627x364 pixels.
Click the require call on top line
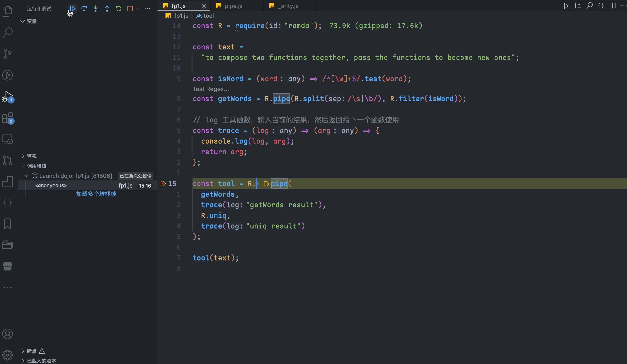(x=250, y=26)
